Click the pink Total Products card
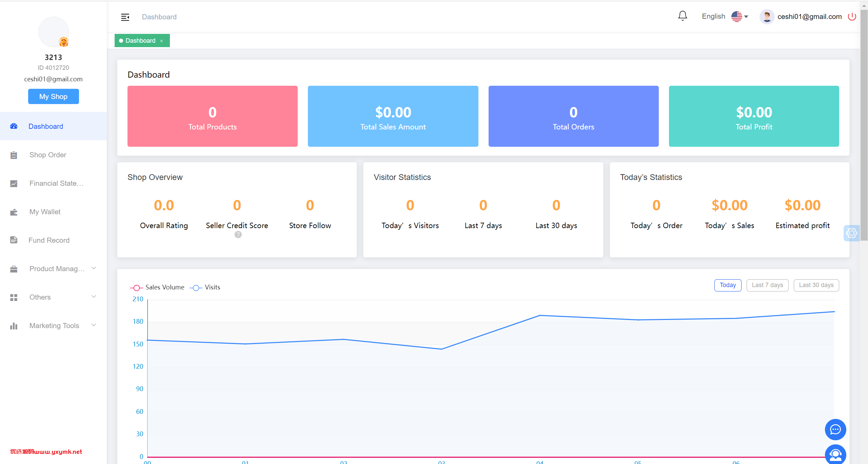 tap(213, 116)
